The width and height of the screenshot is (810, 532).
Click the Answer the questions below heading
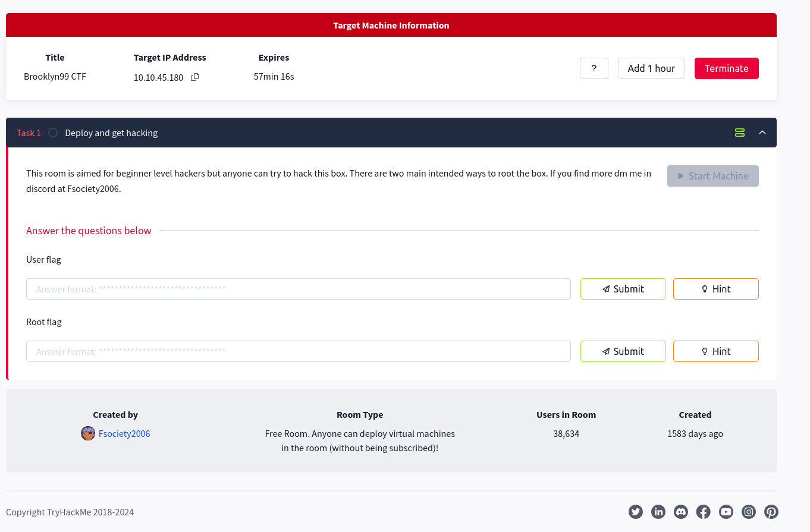(89, 230)
